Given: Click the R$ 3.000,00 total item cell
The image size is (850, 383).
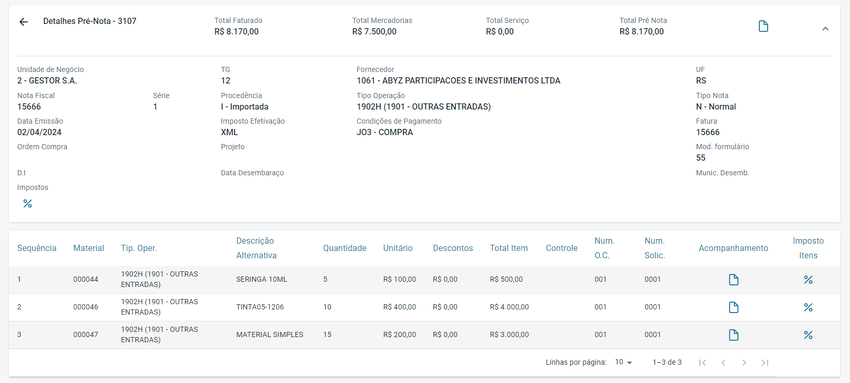Looking at the screenshot, I should point(509,335).
